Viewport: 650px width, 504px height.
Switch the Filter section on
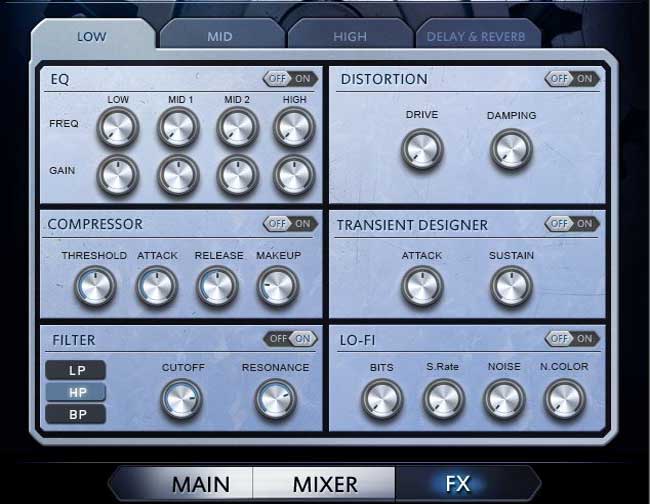point(290,339)
